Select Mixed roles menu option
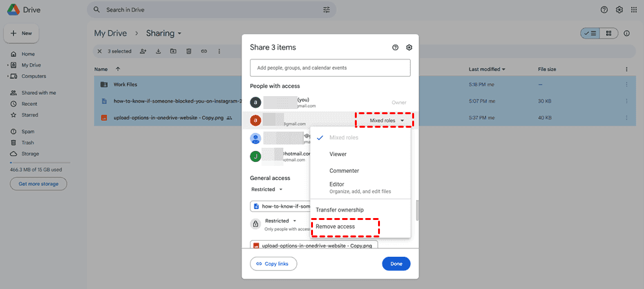This screenshot has height=289, width=644. [x=361, y=137]
